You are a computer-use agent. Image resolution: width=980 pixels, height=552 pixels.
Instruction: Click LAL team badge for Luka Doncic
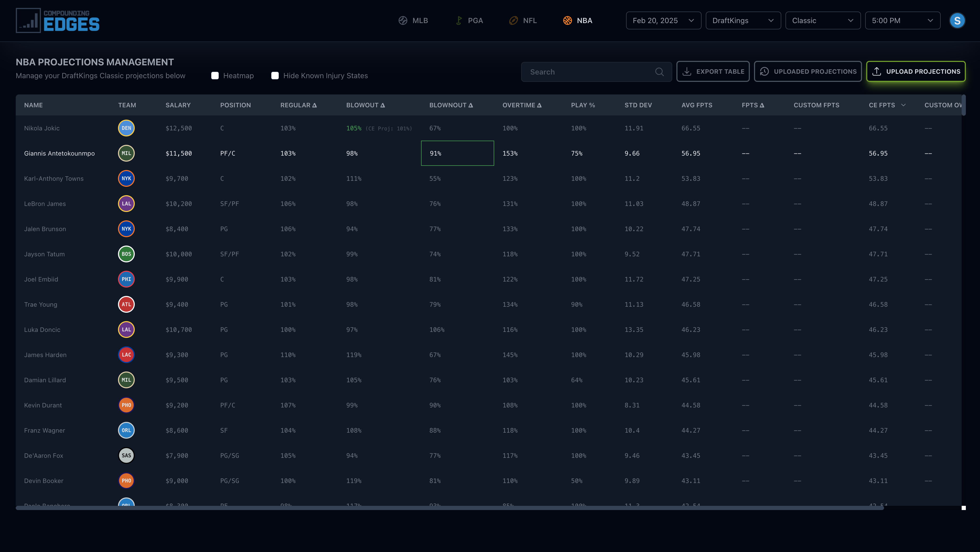pos(126,330)
